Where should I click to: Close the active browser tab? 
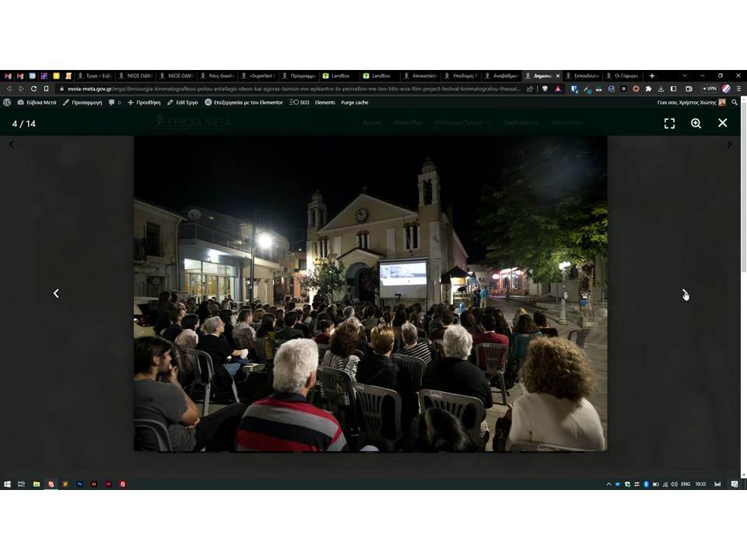click(558, 75)
